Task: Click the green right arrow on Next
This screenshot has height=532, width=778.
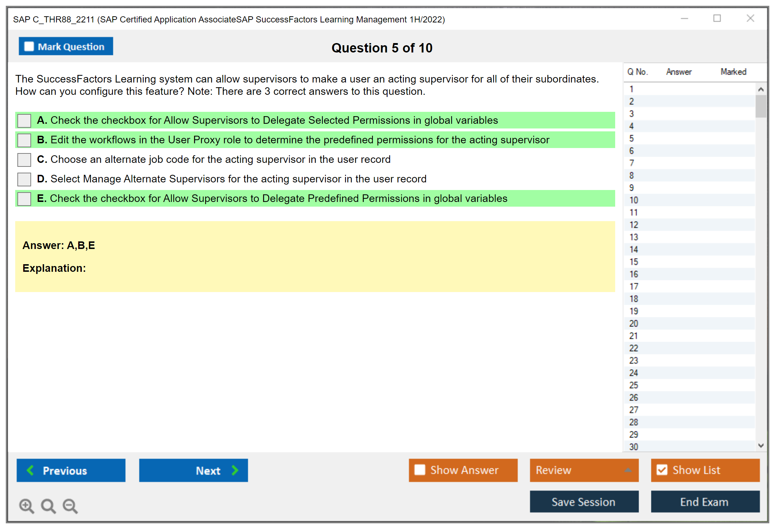Action: pyautogui.click(x=235, y=470)
